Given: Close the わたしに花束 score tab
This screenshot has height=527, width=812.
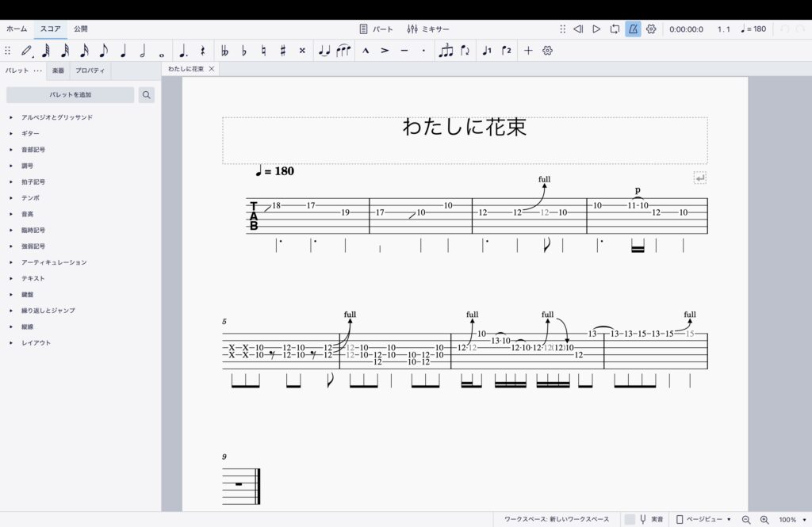Looking at the screenshot, I should [x=212, y=69].
